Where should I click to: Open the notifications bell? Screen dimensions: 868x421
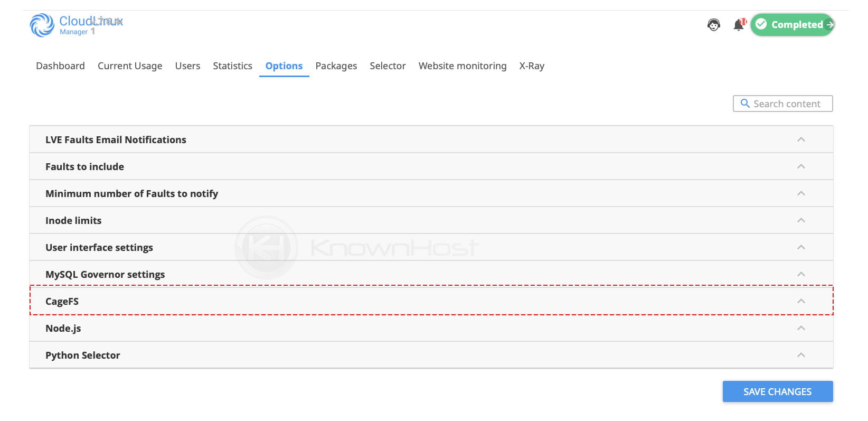(739, 25)
